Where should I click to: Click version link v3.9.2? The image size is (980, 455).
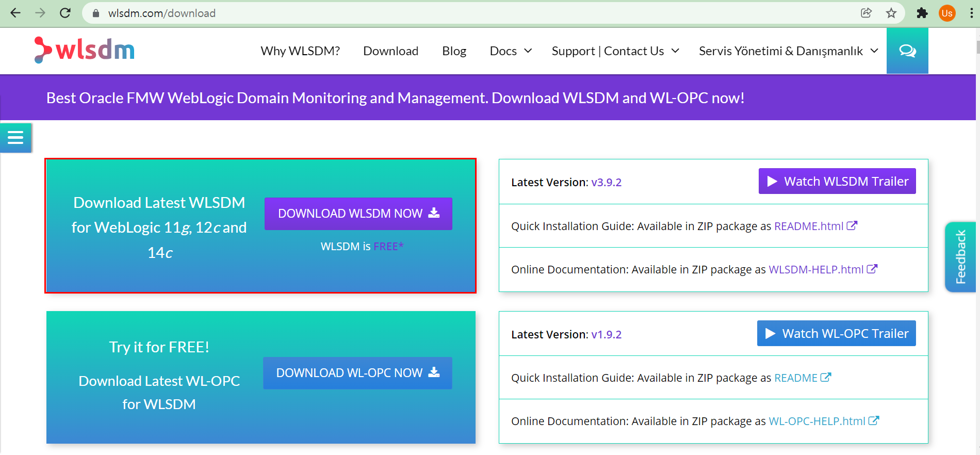click(606, 183)
